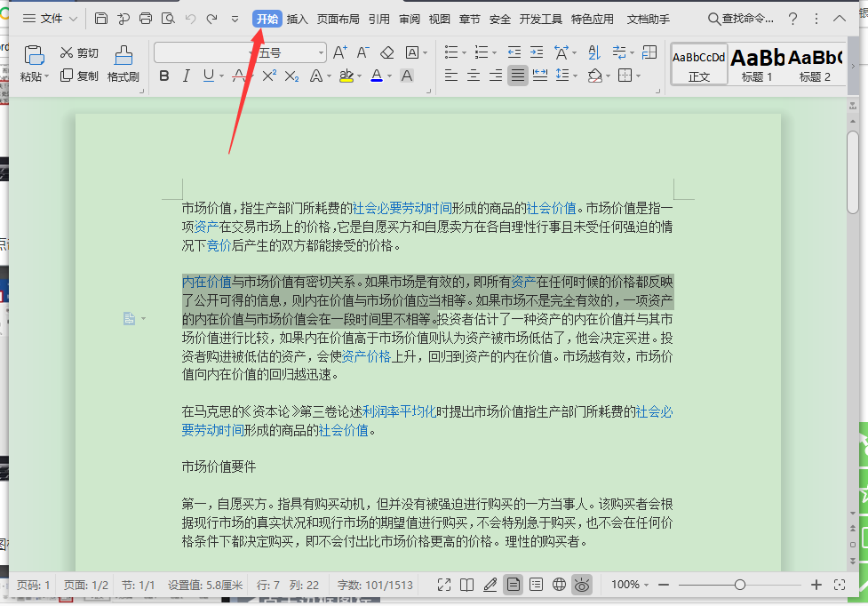Image resolution: width=868 pixels, height=606 pixels.
Task: Toggle Italic formatting
Action: pyautogui.click(x=186, y=76)
